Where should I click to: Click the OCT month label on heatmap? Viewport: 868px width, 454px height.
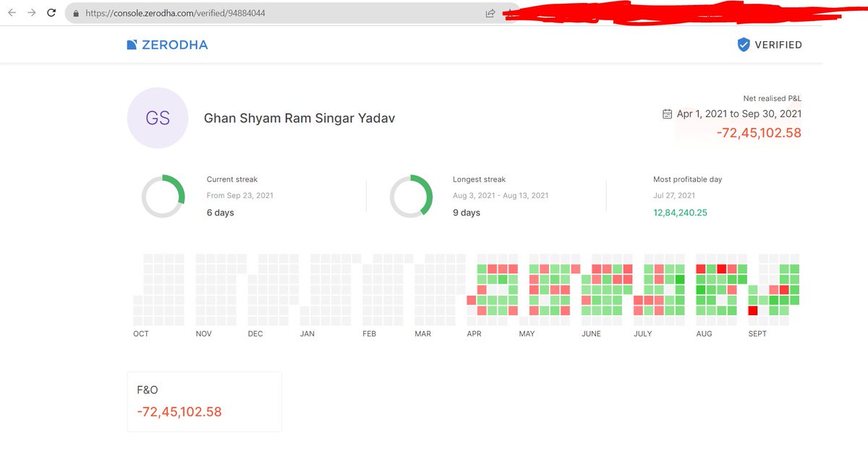pyautogui.click(x=141, y=334)
